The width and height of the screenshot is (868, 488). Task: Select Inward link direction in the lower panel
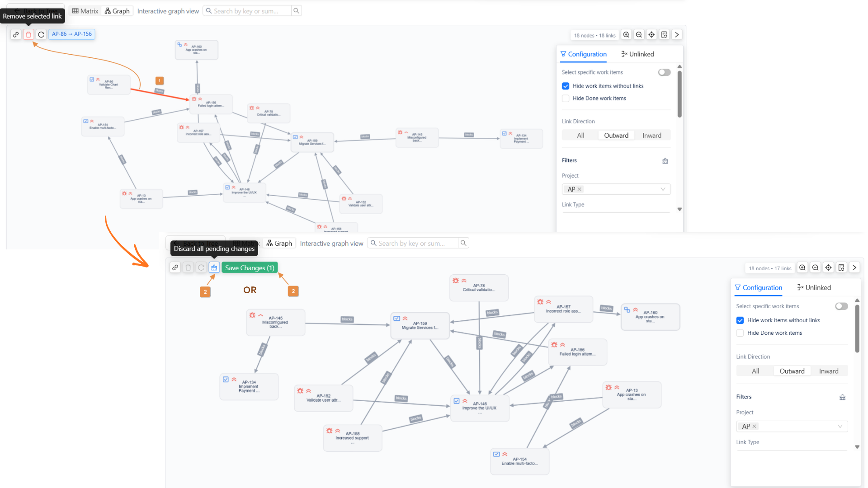pos(828,371)
